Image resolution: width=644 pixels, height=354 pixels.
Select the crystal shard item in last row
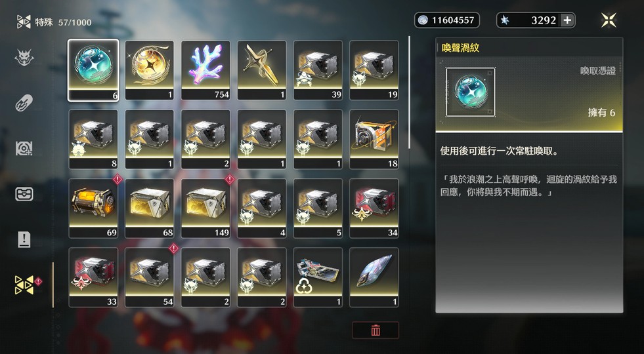point(374,277)
